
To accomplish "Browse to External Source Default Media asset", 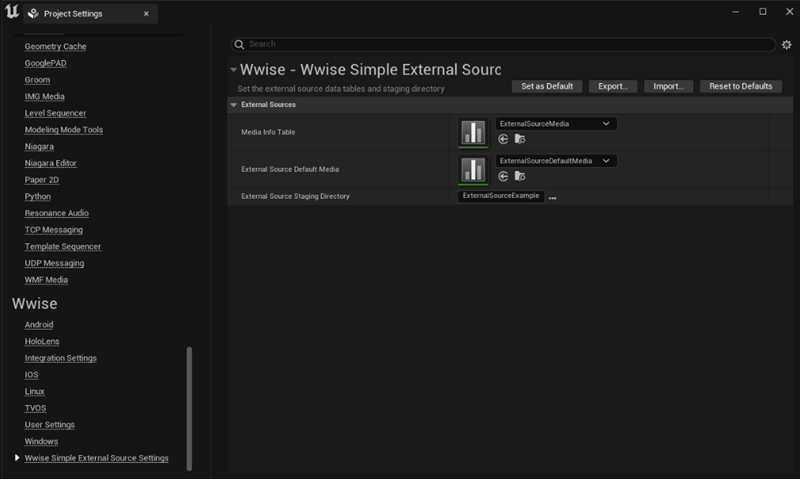I will (x=519, y=176).
